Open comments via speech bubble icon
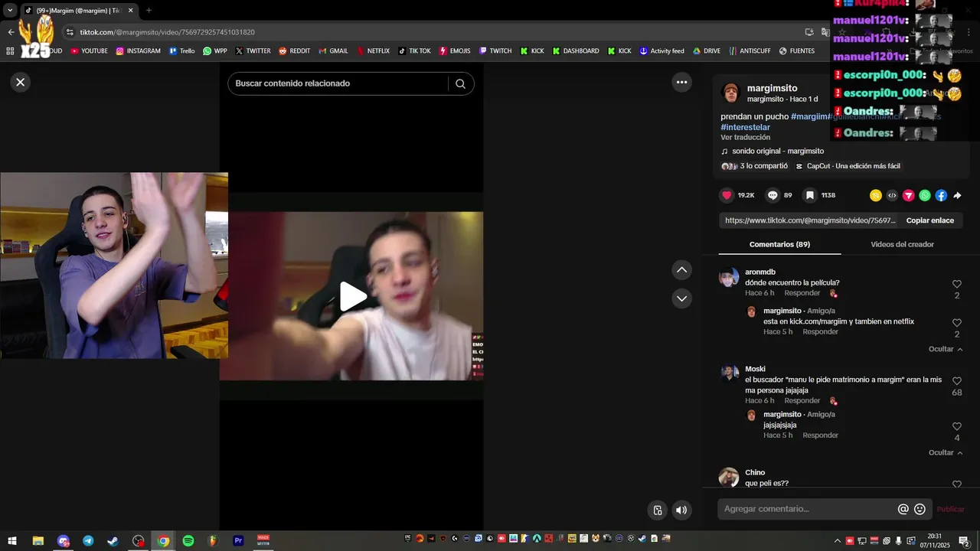The image size is (980, 551). point(773,195)
